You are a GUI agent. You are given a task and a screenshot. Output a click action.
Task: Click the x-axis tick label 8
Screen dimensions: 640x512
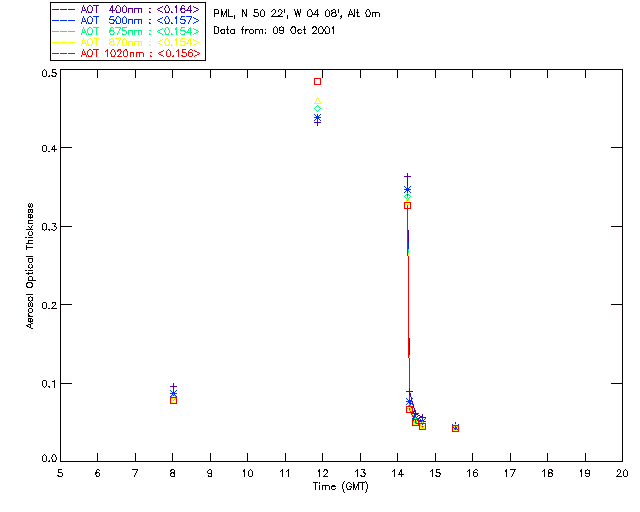(173, 473)
